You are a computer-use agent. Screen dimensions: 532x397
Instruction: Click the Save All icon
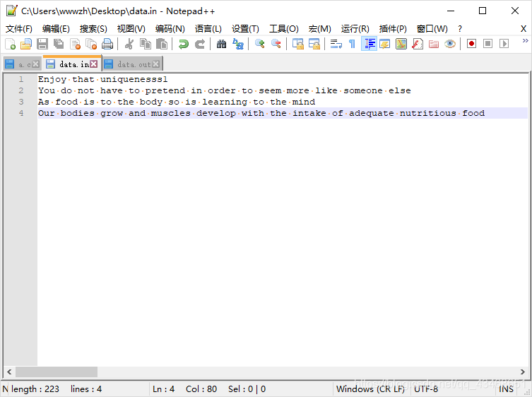point(59,44)
